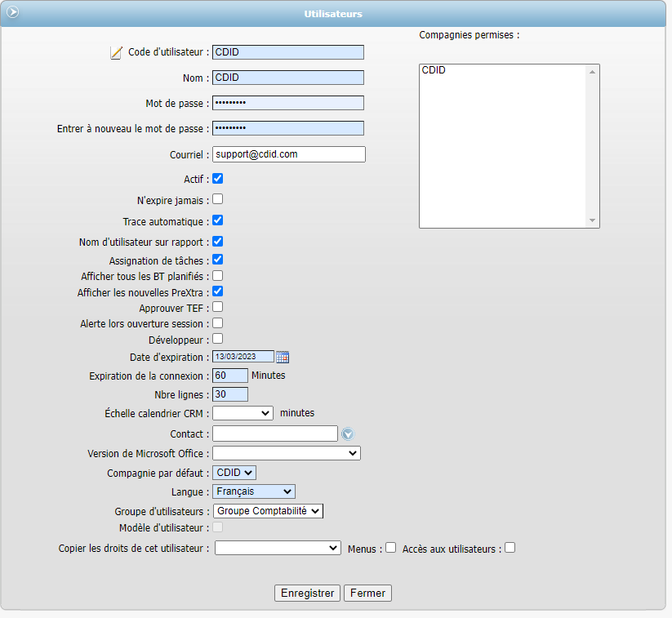This screenshot has width=672, height=618.
Task: Toggle the Trace automatique checkbox
Action: (218, 220)
